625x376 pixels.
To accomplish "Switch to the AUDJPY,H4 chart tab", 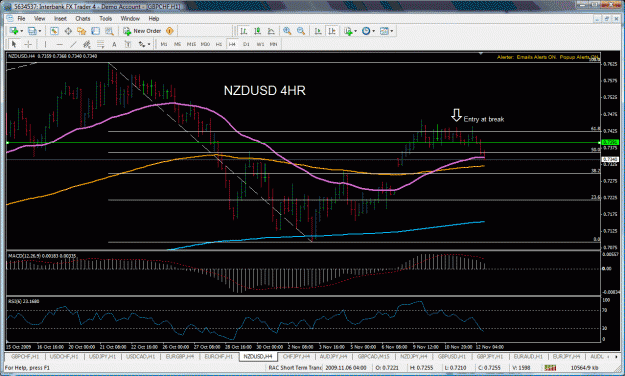I will click(x=334, y=356).
